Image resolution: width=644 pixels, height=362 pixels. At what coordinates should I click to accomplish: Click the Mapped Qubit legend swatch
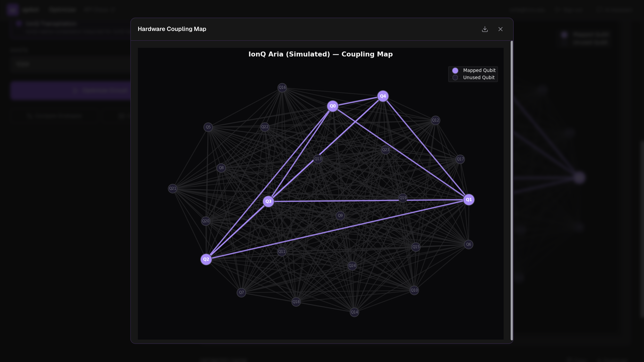click(455, 70)
